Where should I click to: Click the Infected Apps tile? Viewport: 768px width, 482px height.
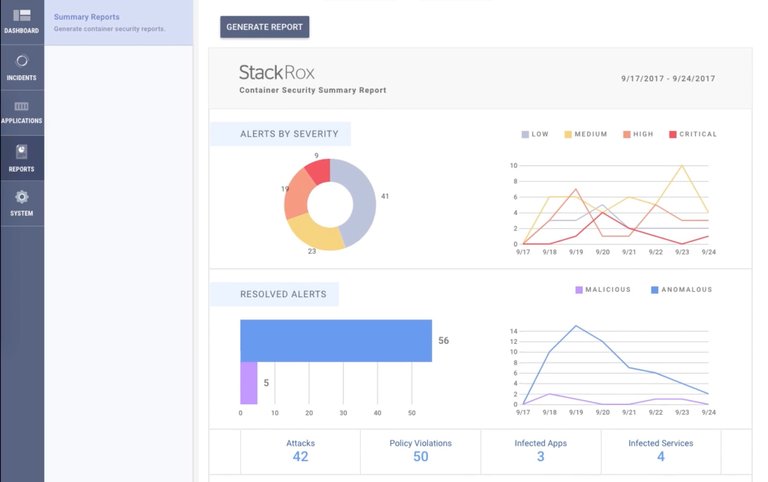tap(541, 451)
